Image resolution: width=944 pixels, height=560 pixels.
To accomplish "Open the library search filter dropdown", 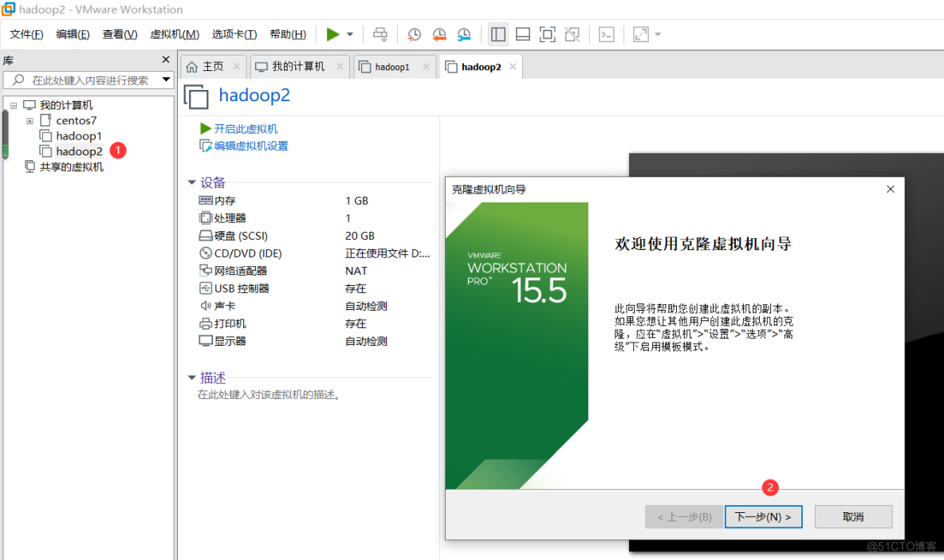I will point(165,80).
